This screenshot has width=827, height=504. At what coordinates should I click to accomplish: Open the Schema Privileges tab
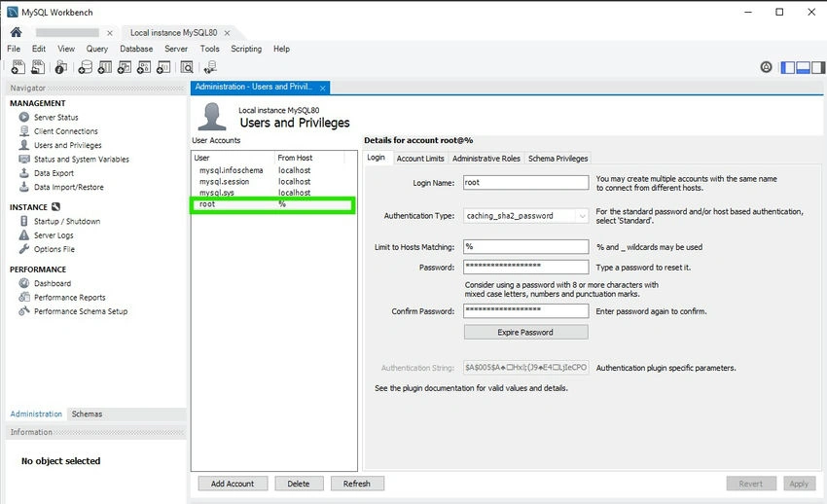[558, 159]
